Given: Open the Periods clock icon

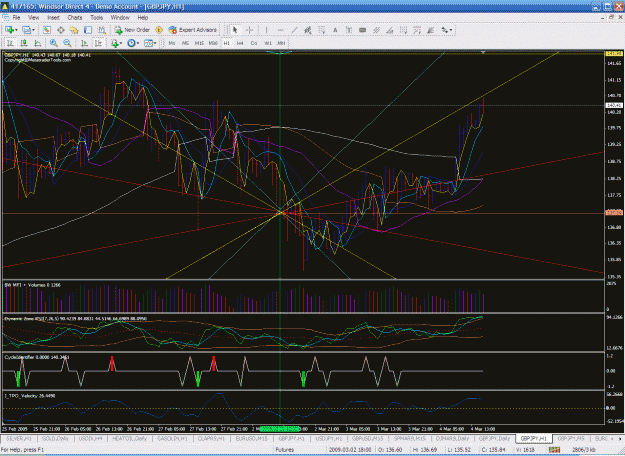Looking at the screenshot, I should pyautogui.click(x=131, y=43).
